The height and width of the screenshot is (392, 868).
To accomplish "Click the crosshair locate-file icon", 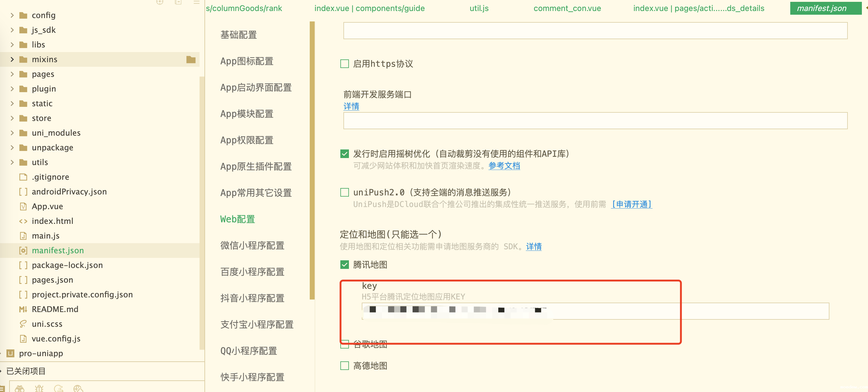I will click(x=160, y=2).
